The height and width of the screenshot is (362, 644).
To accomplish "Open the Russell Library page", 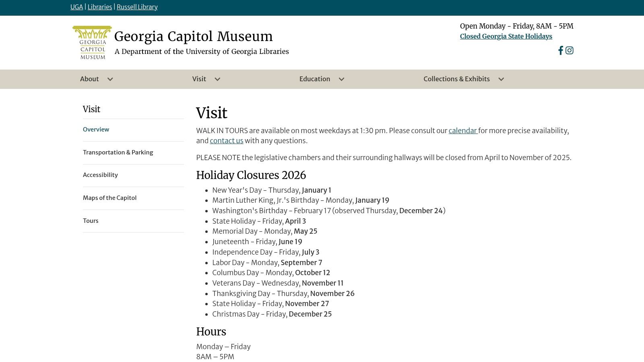I will (x=137, y=7).
